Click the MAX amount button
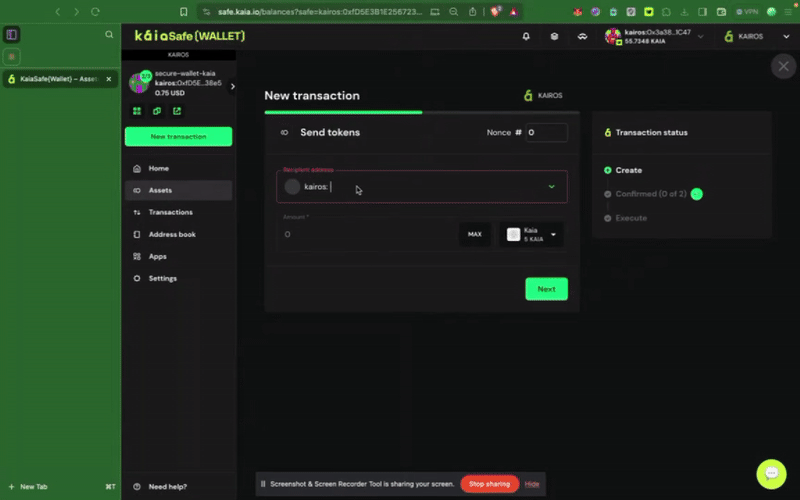 (x=474, y=234)
